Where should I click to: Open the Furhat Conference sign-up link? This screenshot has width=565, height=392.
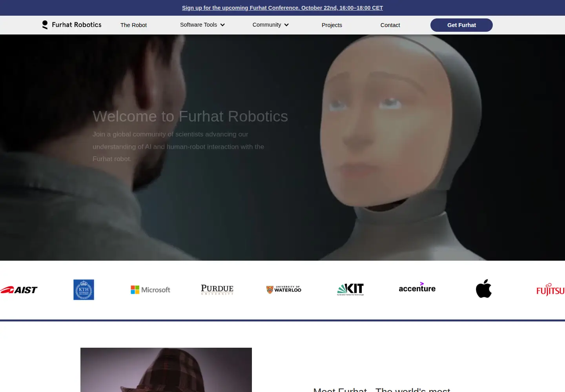pos(282,8)
